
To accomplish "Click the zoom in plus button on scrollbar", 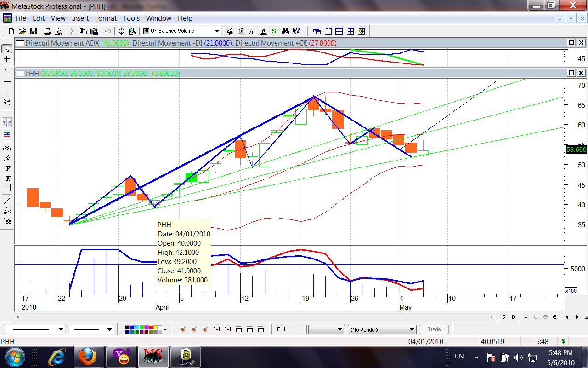I will pos(555,317).
